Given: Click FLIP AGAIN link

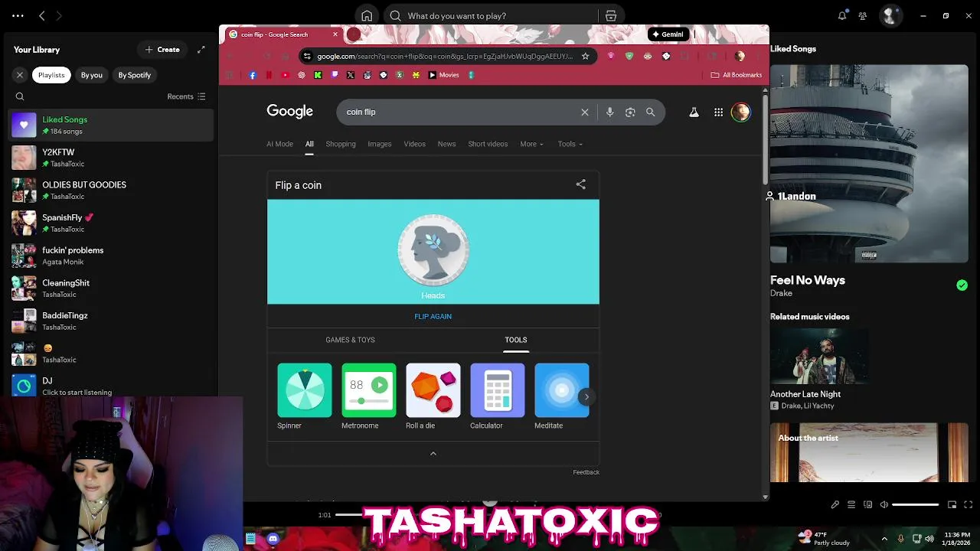Looking at the screenshot, I should (x=433, y=316).
